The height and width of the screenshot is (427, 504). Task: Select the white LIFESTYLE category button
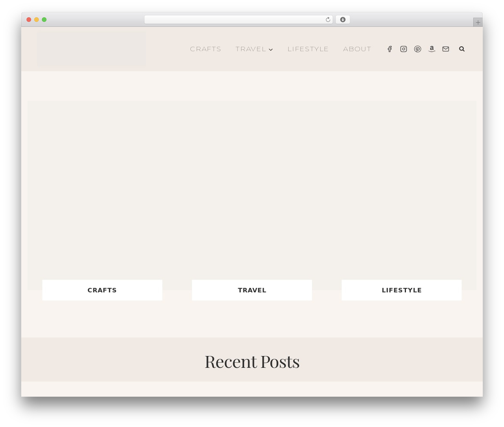pyautogui.click(x=402, y=290)
